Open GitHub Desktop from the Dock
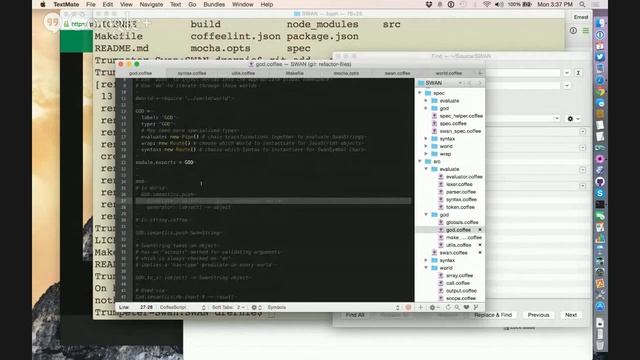Image resolution: width=640 pixels, height=360 pixels. 600,182
